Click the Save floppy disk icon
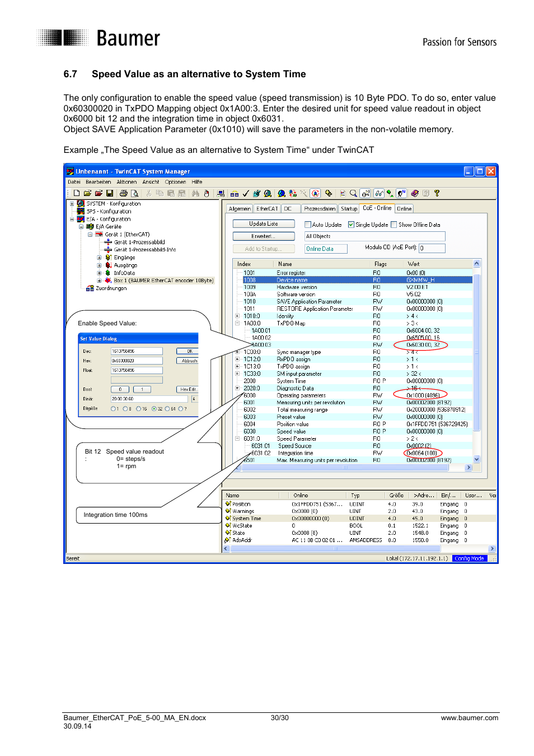Viewport: 534px width, 756px height. coord(110,193)
